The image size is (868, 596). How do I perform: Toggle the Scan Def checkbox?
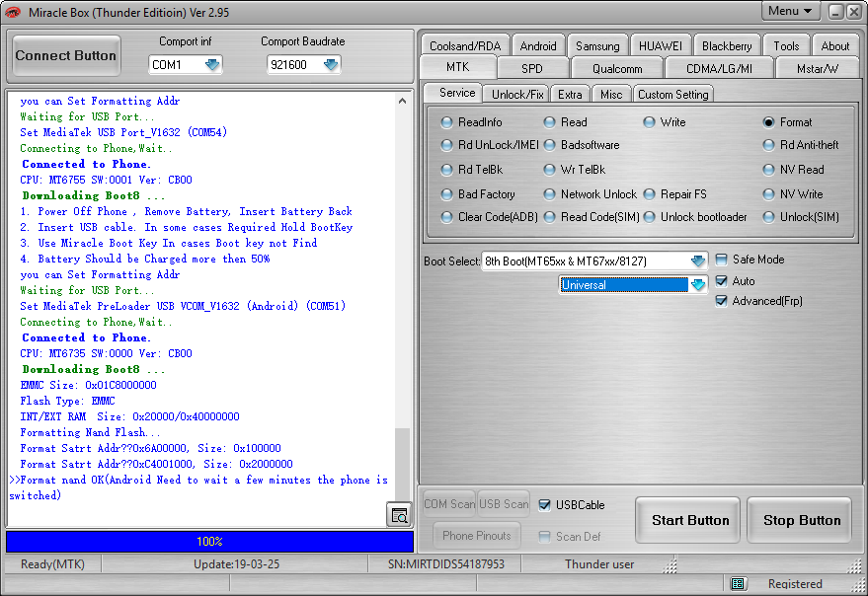tap(545, 536)
